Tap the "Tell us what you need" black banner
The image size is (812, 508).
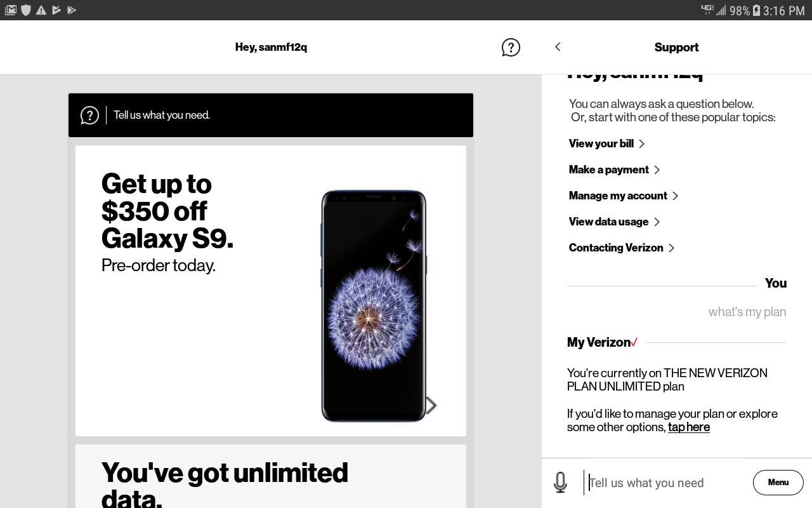coord(271,115)
